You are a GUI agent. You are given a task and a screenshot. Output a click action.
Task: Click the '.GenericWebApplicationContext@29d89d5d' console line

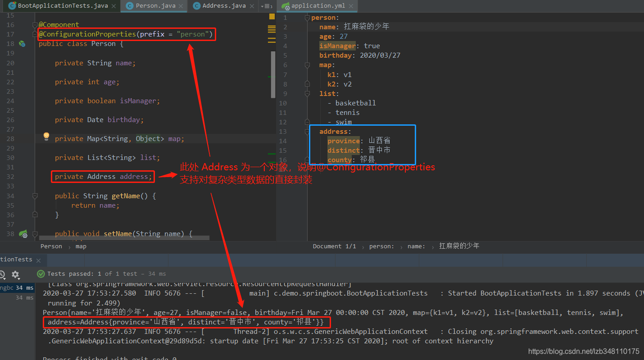(x=271, y=341)
